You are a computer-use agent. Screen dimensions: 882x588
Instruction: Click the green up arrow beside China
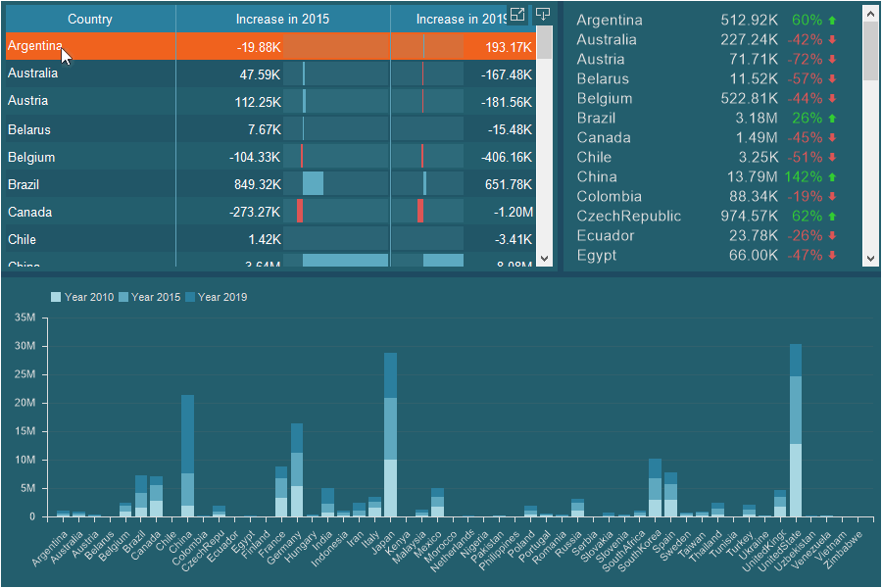833,176
